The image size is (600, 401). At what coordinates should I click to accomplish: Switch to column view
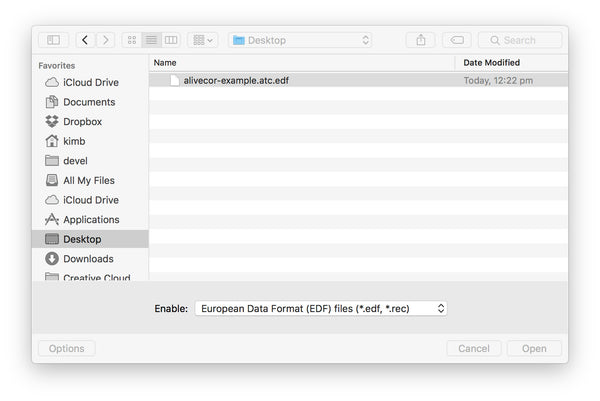(x=171, y=40)
